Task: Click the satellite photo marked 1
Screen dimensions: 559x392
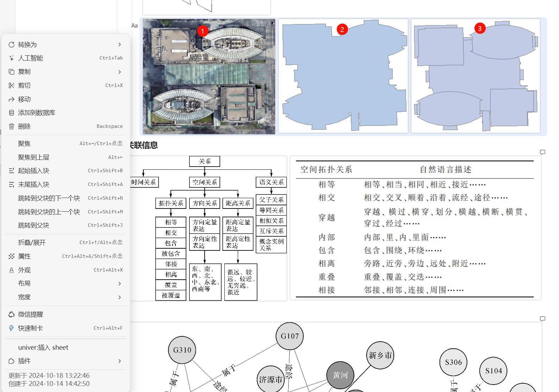Action: coord(209,76)
